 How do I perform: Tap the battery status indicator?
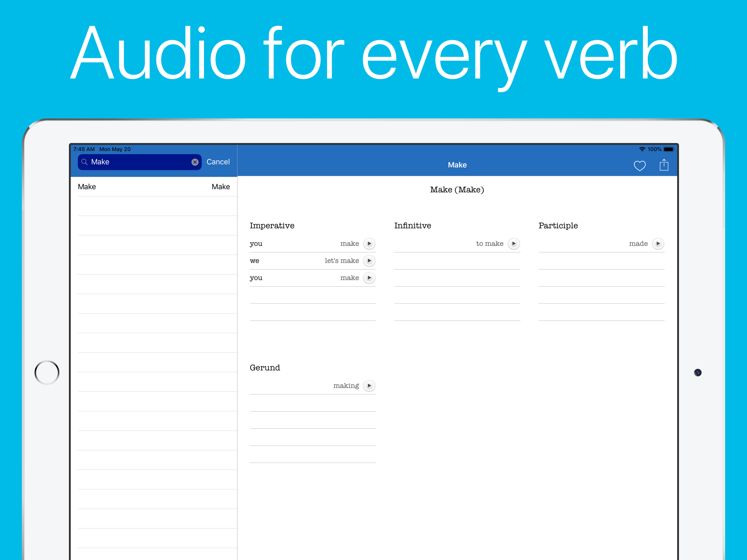pyautogui.click(x=669, y=149)
